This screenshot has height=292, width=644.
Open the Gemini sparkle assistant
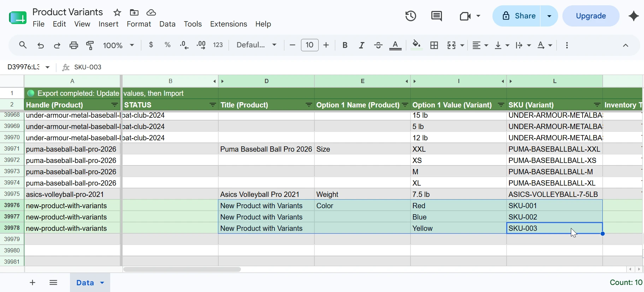634,16
